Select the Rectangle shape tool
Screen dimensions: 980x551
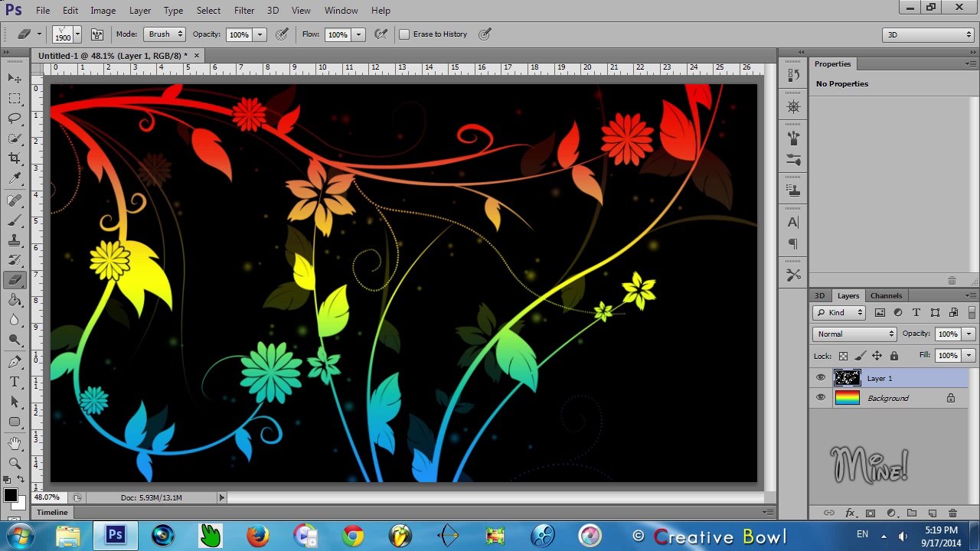click(15, 422)
